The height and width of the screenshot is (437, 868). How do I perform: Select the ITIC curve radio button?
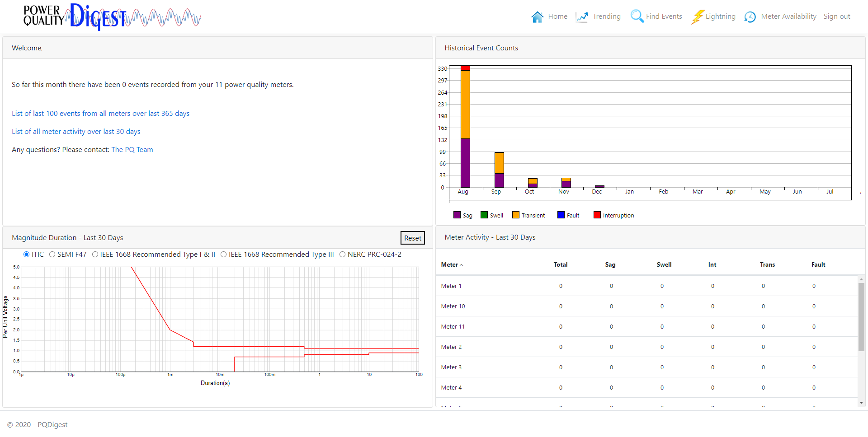[x=26, y=254]
